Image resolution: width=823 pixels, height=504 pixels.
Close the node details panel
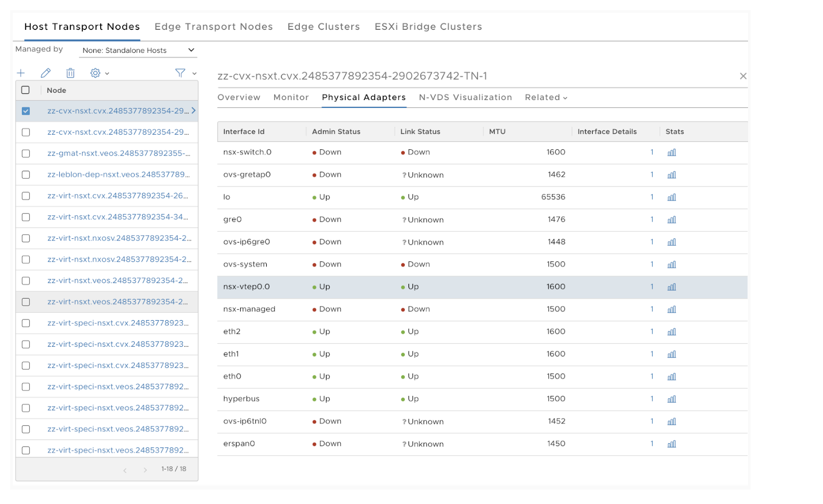pyautogui.click(x=743, y=76)
